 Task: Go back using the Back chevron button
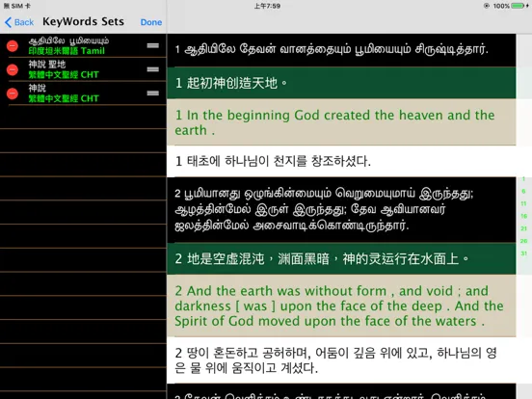click(19, 22)
